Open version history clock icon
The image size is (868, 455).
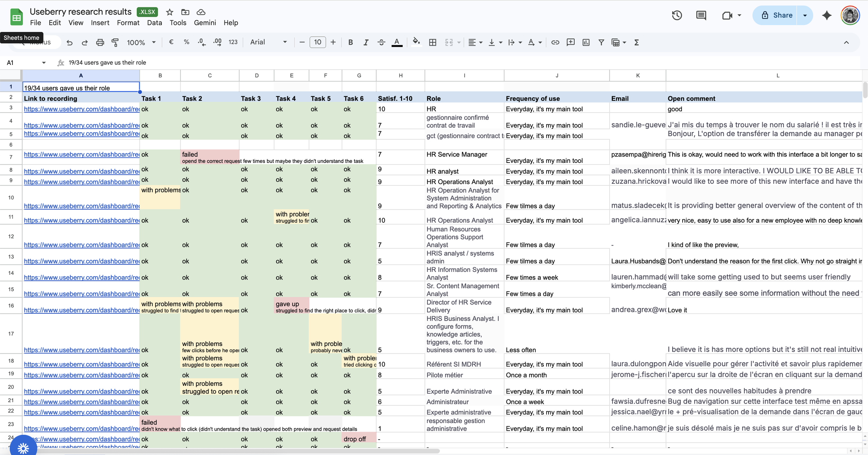click(677, 15)
